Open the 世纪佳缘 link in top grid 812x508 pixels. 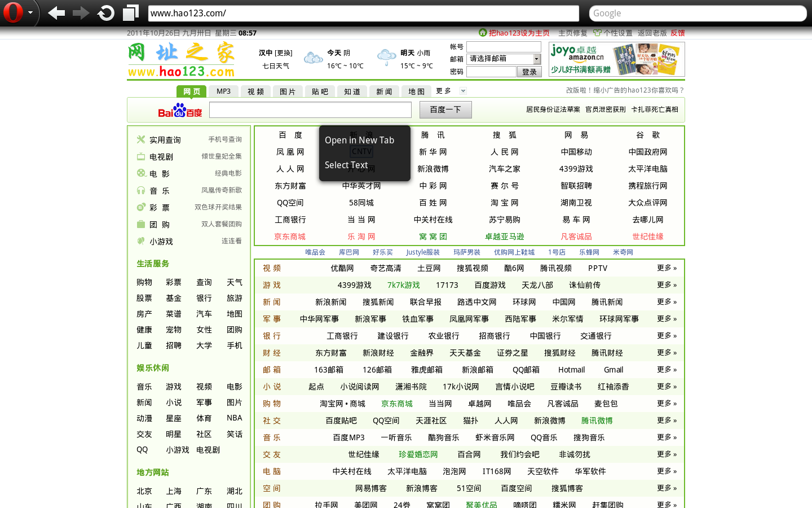click(648, 237)
